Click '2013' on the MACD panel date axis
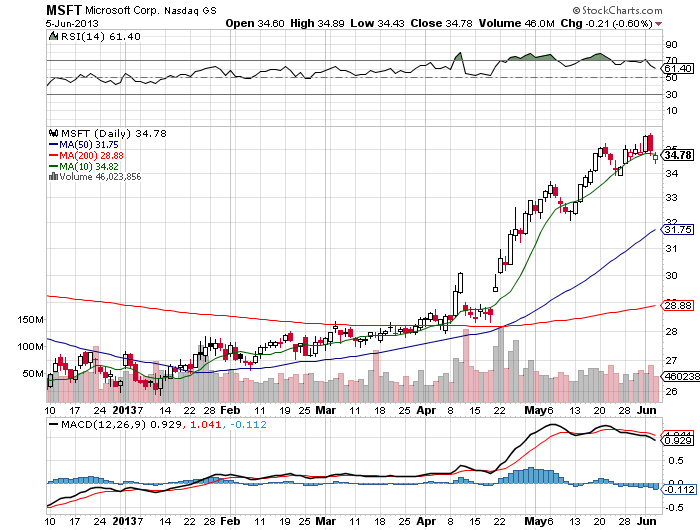The image size is (700, 530). pos(125,521)
